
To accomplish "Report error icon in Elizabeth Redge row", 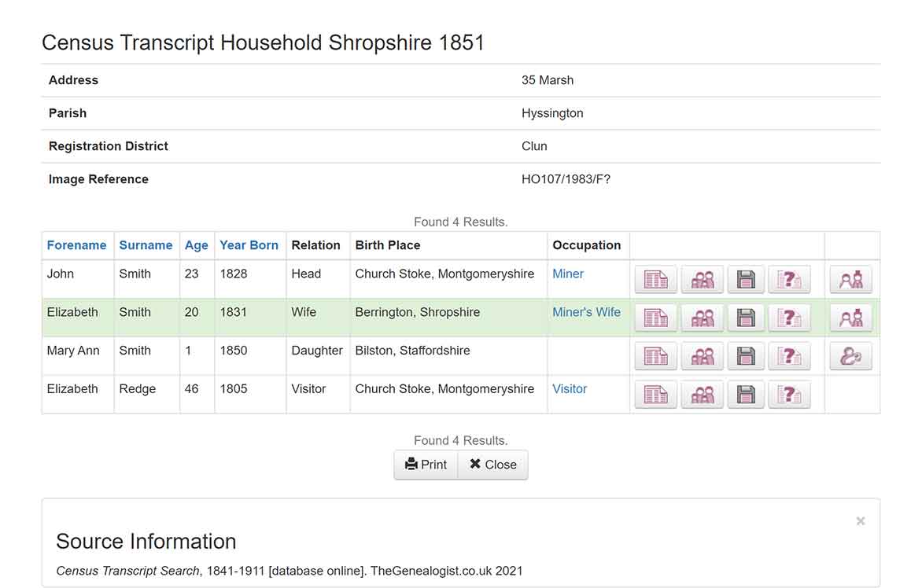I will coord(789,395).
